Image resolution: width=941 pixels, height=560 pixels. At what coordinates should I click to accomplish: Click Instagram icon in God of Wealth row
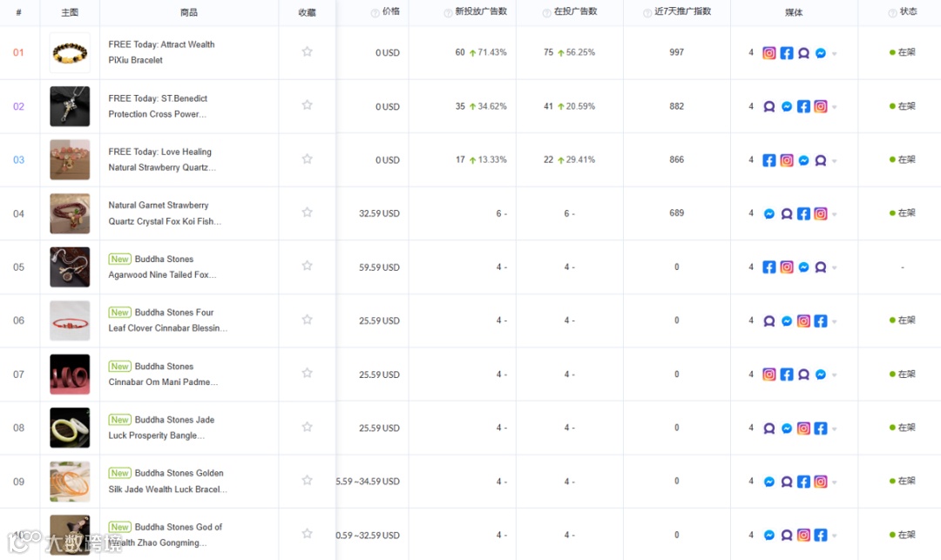pyautogui.click(x=803, y=535)
